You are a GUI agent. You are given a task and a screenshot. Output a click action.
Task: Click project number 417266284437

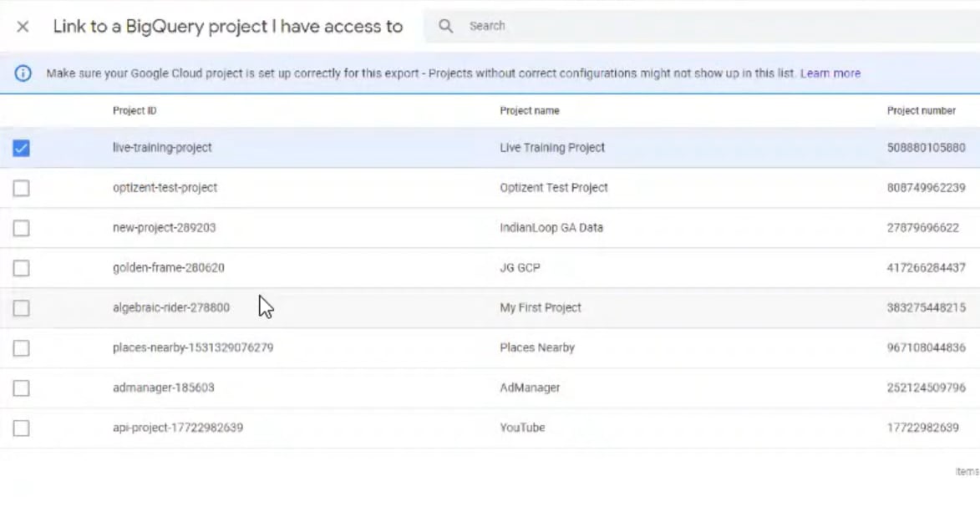pyautogui.click(x=927, y=267)
